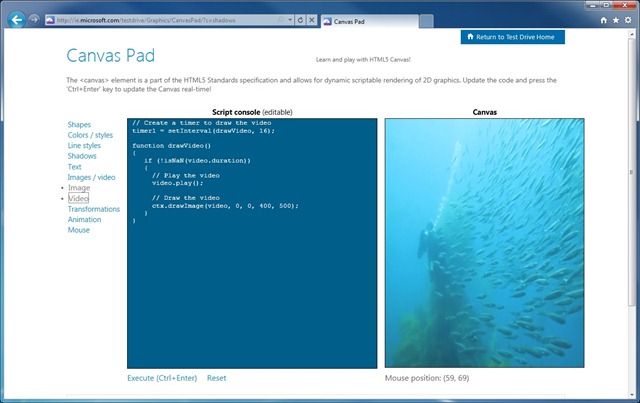Click the ctx.drawImage code line
Image resolution: width=640 pixels, height=403 pixels.
click(225, 206)
